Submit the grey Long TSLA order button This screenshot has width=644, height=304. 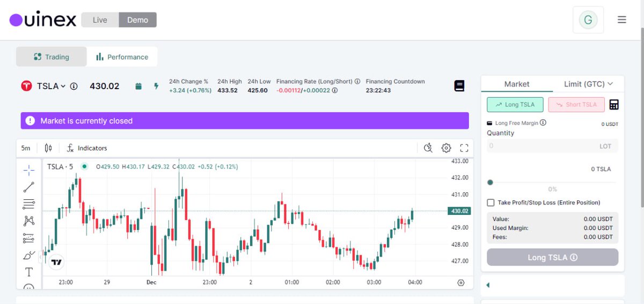click(552, 257)
